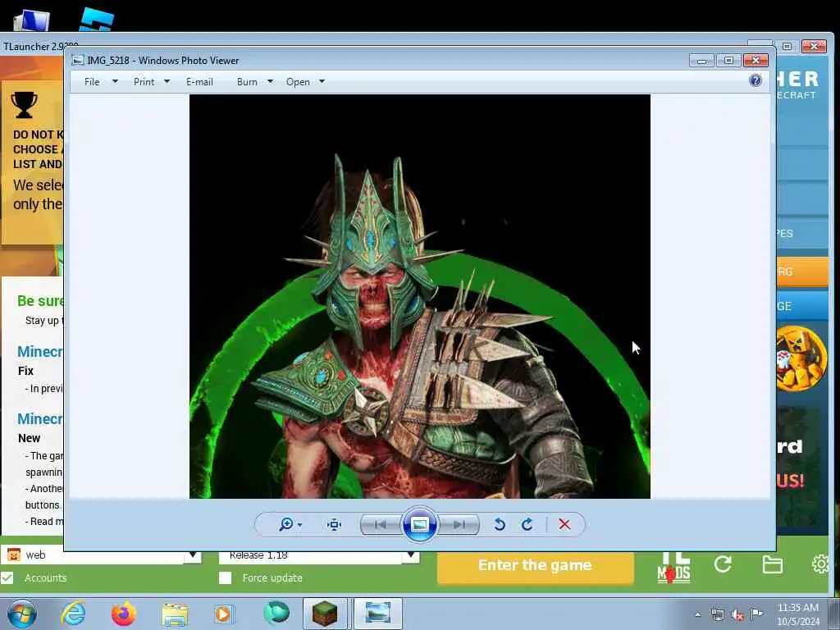This screenshot has width=840, height=630.
Task: Show hidden tray icons arrow
Action: click(697, 614)
